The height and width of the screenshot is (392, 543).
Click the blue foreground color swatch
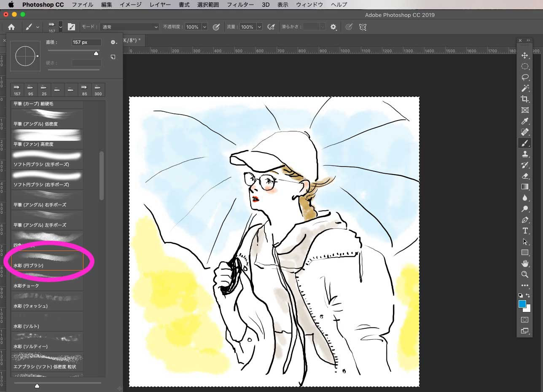click(522, 304)
